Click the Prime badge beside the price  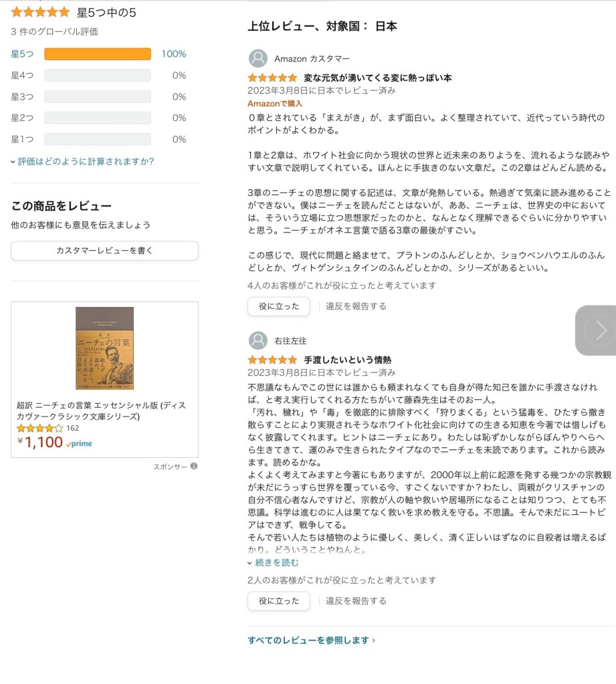pyautogui.click(x=80, y=443)
